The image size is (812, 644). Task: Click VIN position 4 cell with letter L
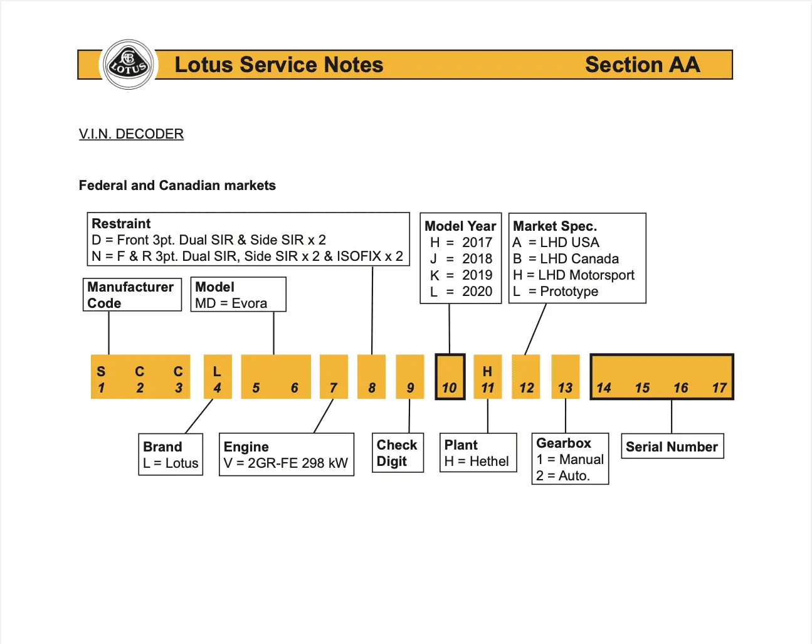[218, 377]
